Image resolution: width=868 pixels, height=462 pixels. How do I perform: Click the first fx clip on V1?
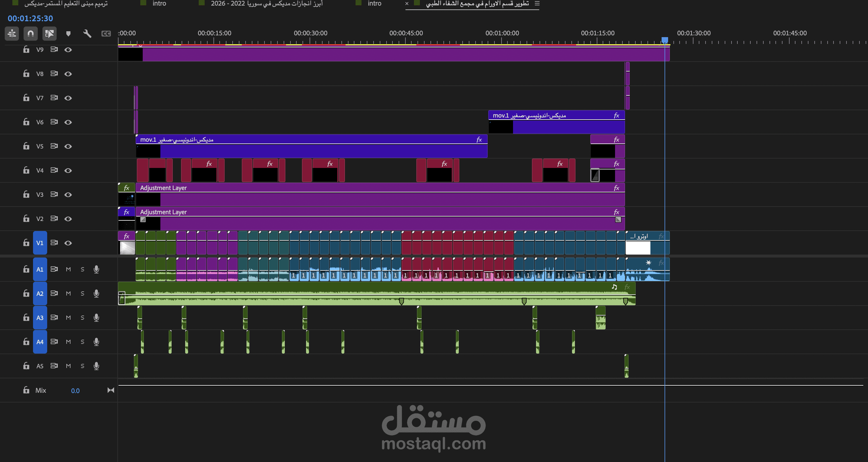pyautogui.click(x=127, y=243)
